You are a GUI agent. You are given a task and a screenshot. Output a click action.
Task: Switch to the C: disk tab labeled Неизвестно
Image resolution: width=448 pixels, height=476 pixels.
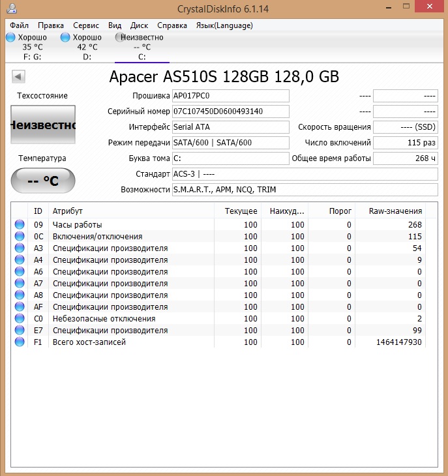click(x=142, y=47)
